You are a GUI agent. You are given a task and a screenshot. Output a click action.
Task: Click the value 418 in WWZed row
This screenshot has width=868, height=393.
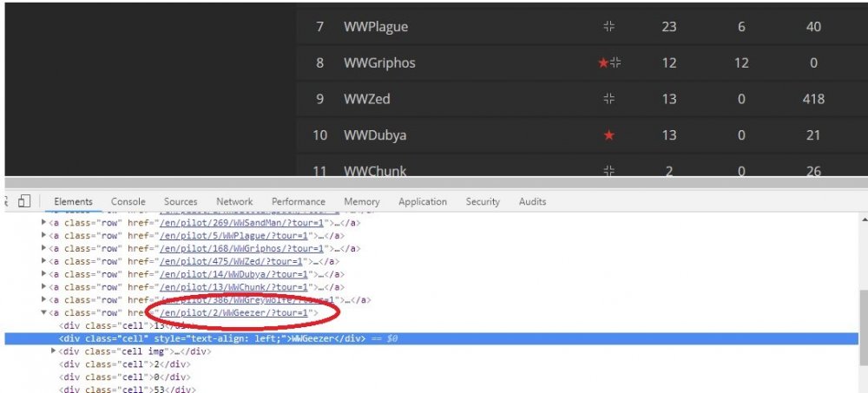coord(813,99)
